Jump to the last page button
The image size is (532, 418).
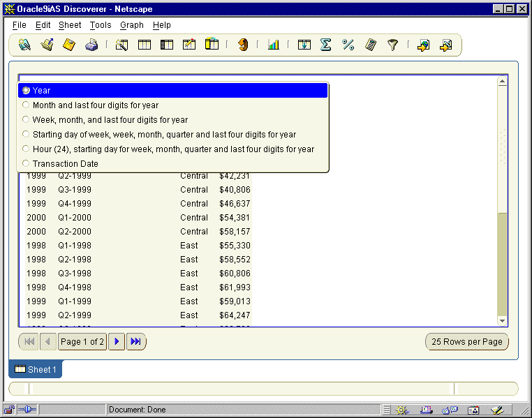(136, 341)
